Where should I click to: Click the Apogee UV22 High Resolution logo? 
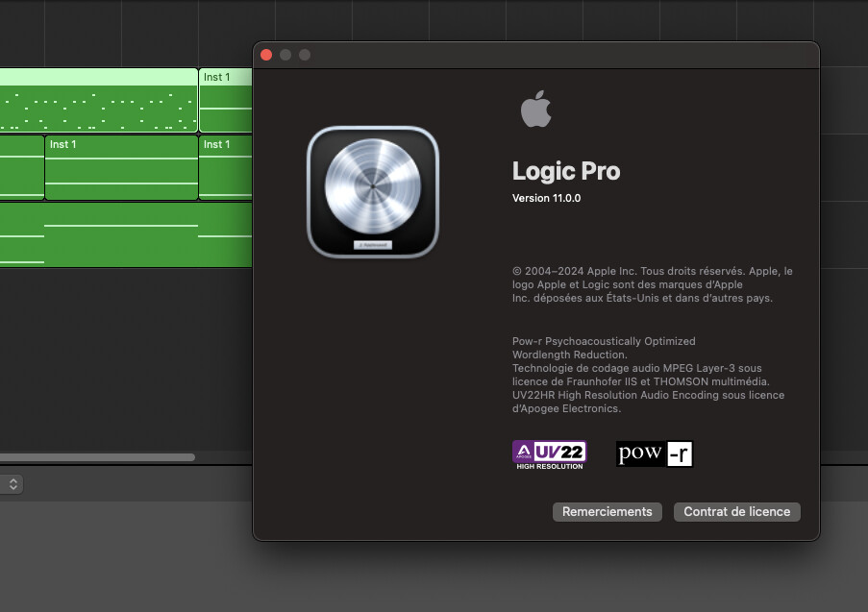[549, 454]
